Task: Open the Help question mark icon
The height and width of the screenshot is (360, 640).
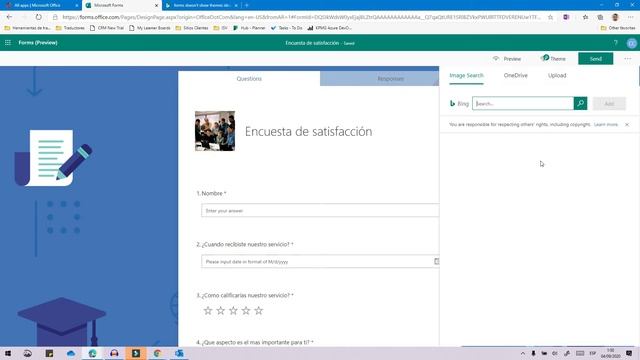Action: [616, 42]
